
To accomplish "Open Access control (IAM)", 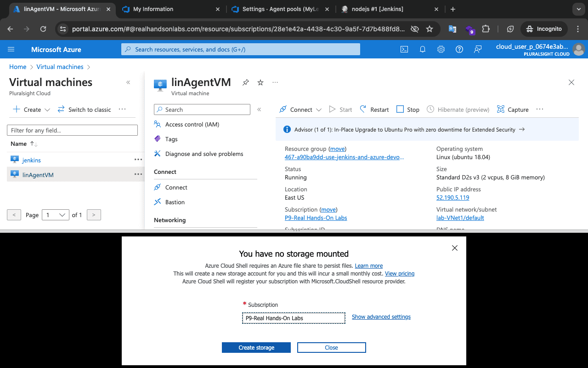I will 192,124.
